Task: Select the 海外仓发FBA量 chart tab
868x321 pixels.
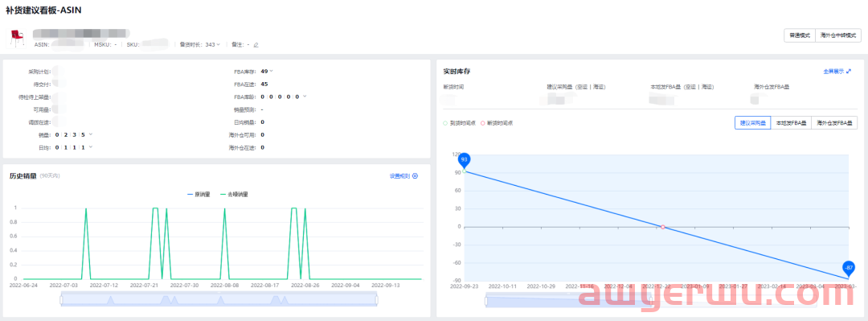Action: 834,123
